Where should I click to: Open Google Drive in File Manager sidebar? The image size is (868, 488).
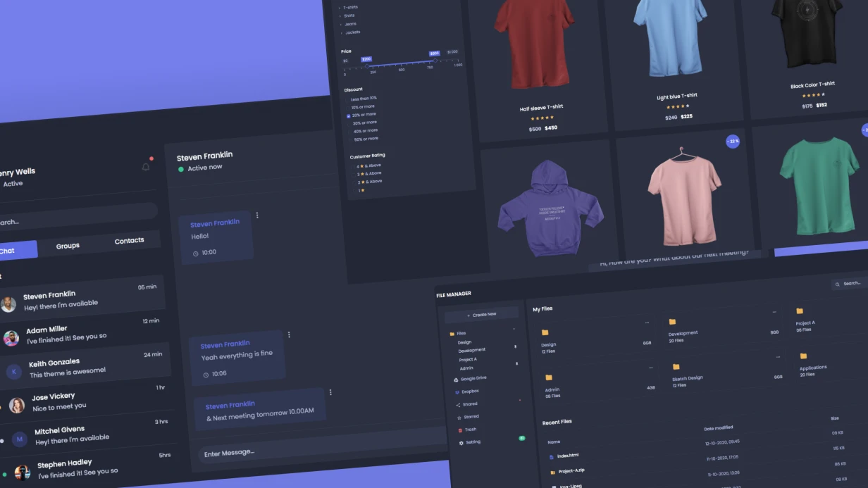click(473, 378)
